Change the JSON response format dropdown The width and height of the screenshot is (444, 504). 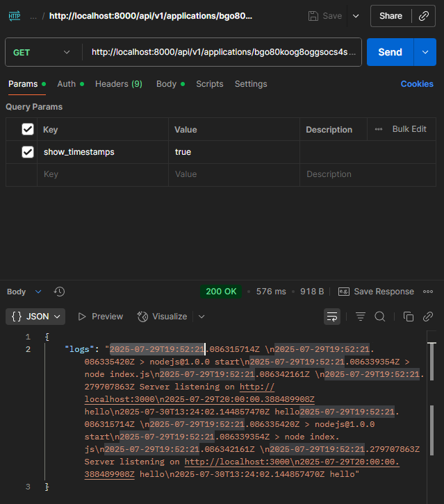(35, 317)
